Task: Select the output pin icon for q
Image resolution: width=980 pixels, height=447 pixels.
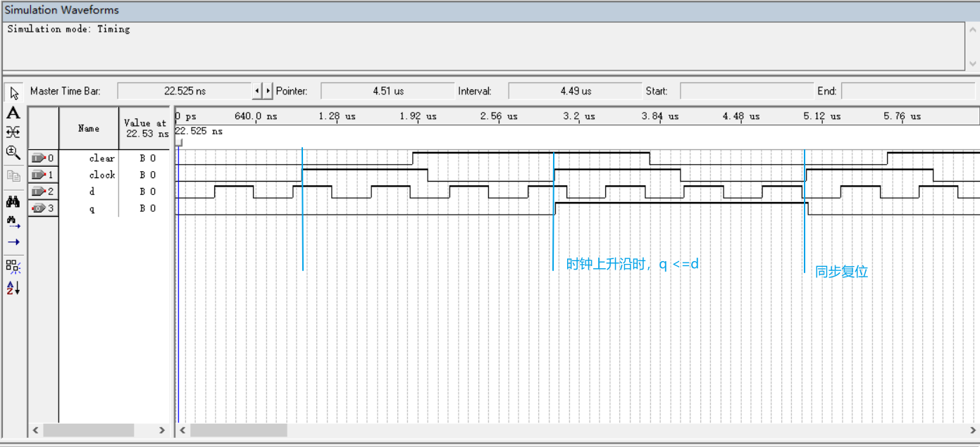Action: (38, 208)
